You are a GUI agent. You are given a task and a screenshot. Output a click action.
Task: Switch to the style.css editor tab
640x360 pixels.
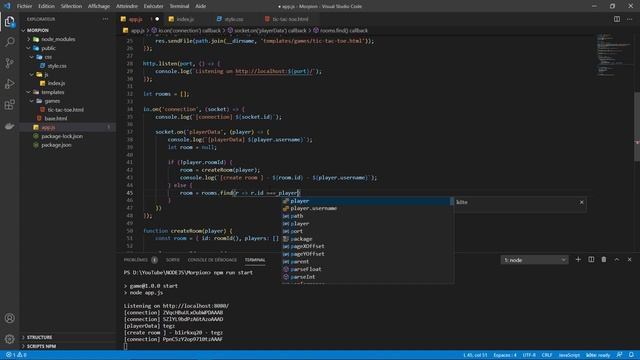(x=233, y=19)
